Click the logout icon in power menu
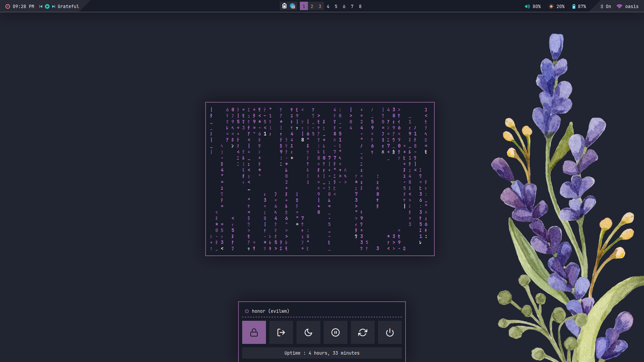This screenshot has height=362, width=644. coord(281,332)
